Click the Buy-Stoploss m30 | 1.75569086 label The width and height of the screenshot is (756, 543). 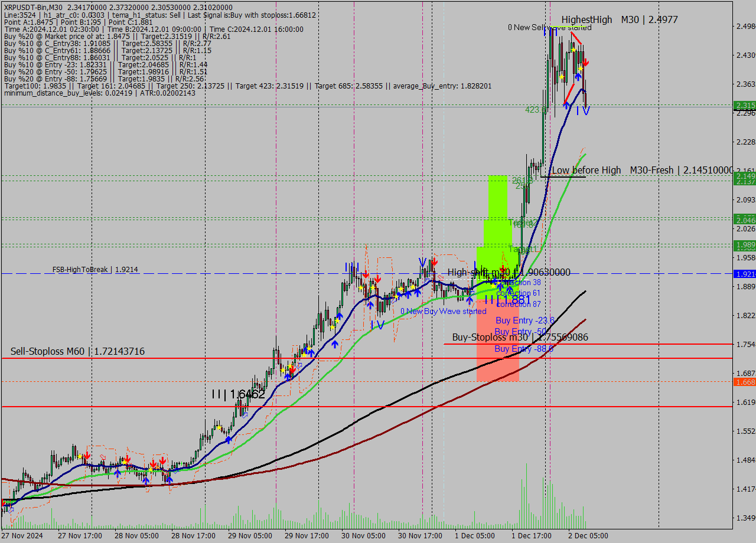[x=520, y=337]
